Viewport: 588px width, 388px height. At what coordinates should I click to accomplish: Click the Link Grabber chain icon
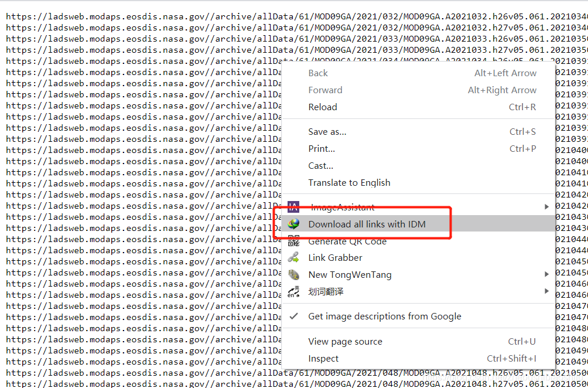[x=293, y=258]
